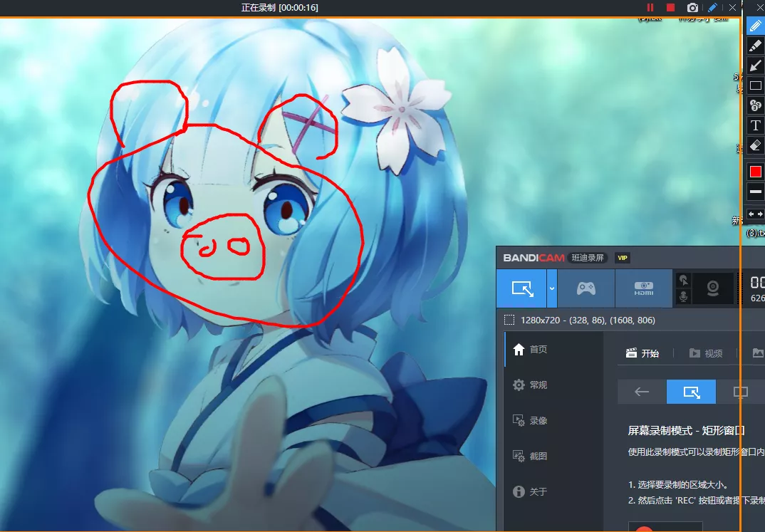Select the Arrow drawing tool
Viewport: 765px width, 532px height.
coord(756,66)
